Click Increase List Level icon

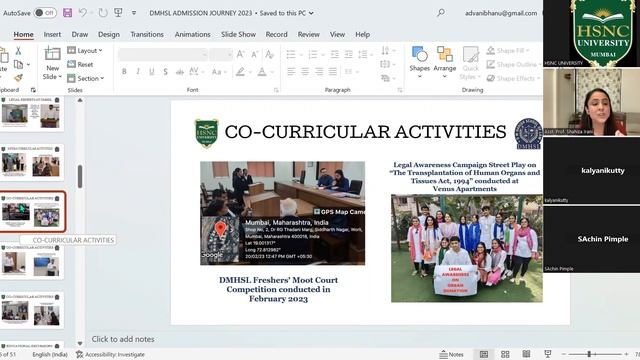[349, 54]
